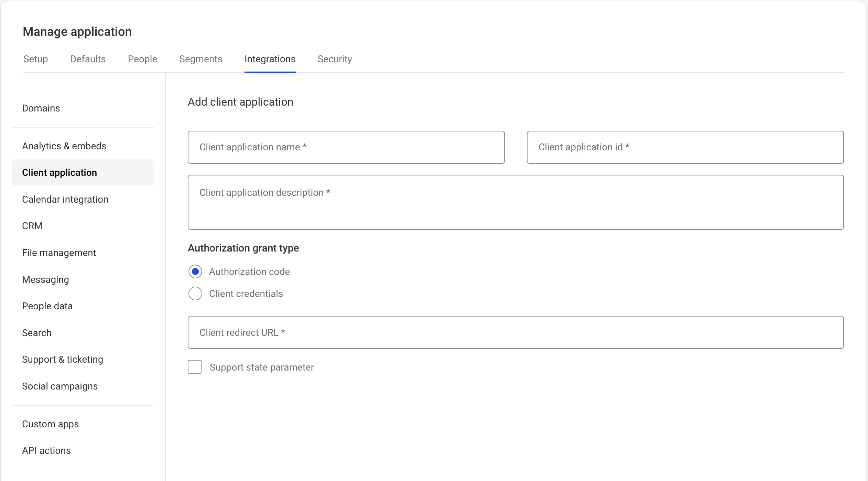The width and height of the screenshot is (868, 481).
Task: Open Support & ticketing section
Action: pyautogui.click(x=63, y=359)
